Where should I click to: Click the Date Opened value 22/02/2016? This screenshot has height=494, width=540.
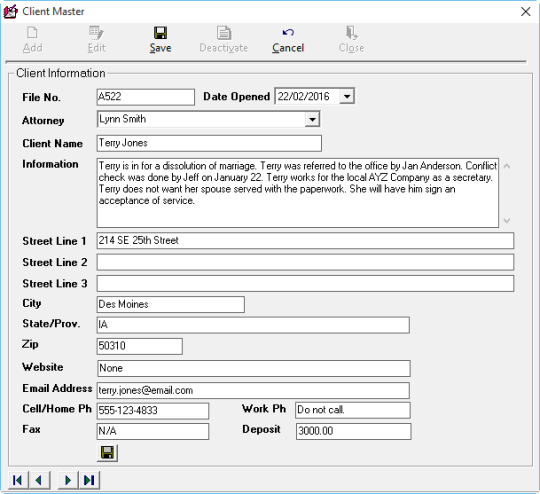[303, 96]
